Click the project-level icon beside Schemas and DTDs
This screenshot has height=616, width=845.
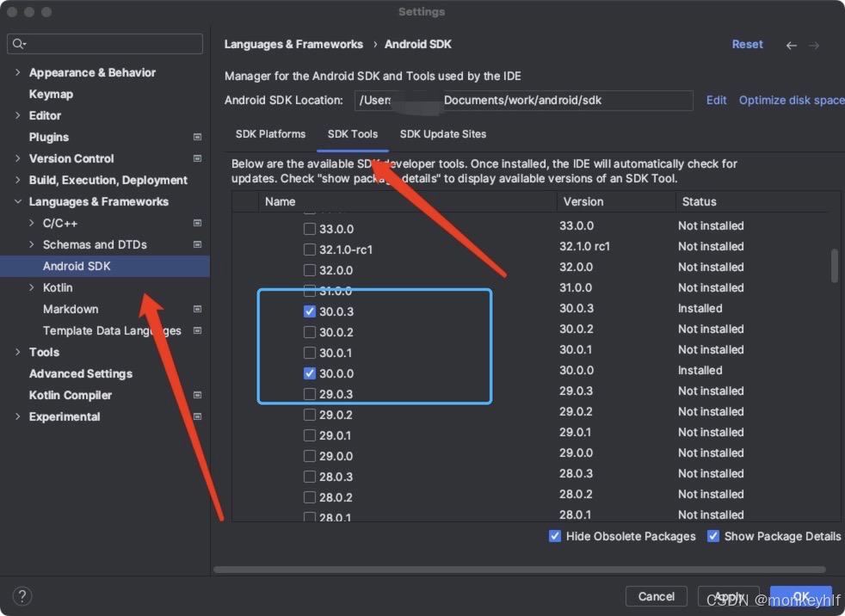pos(197,244)
